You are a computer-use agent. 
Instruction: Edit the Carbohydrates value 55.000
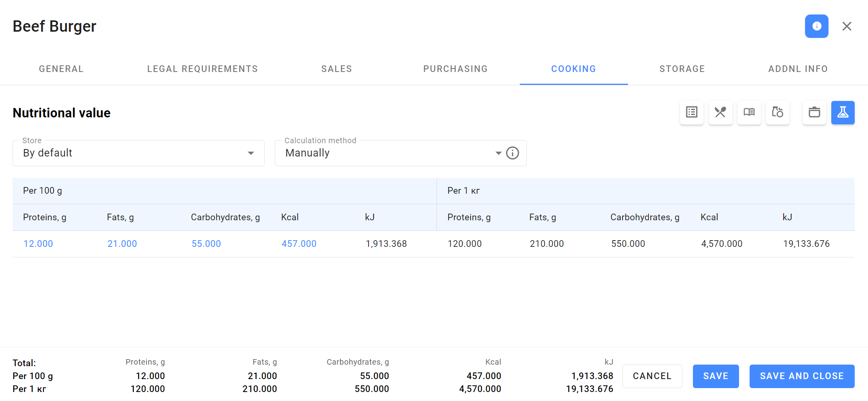(x=206, y=244)
